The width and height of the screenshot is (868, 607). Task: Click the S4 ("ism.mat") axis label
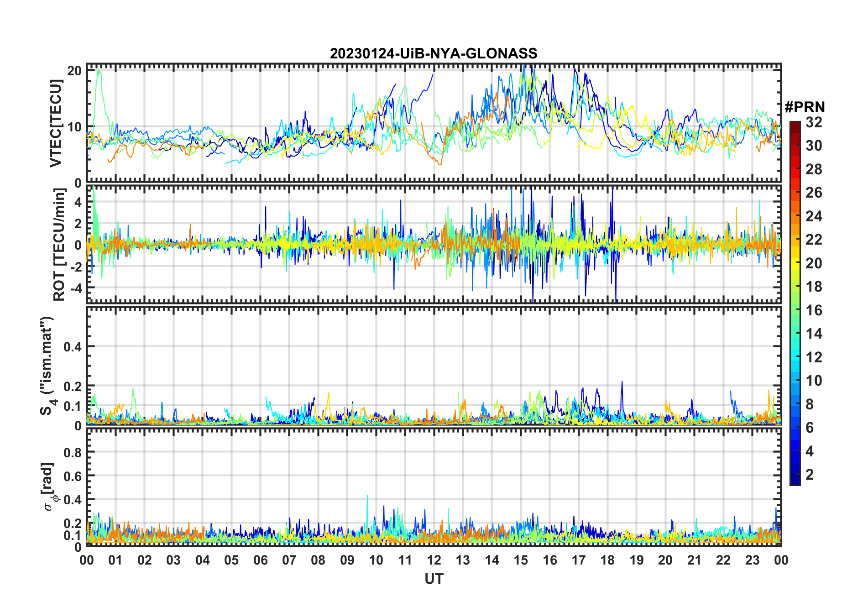pyautogui.click(x=47, y=366)
